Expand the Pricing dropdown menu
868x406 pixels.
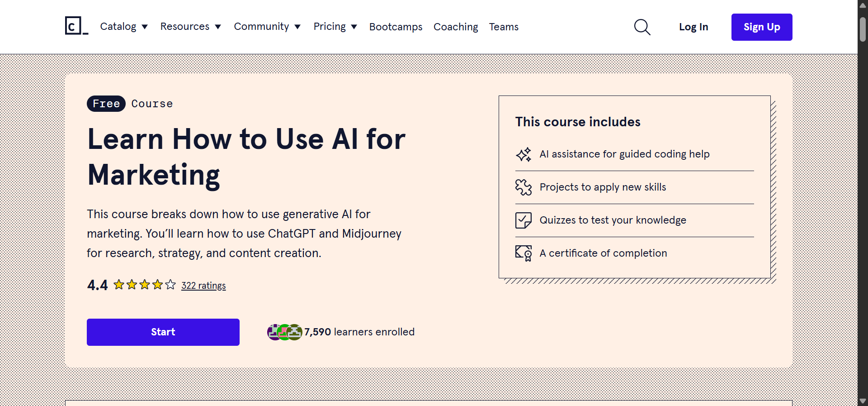coord(335,27)
